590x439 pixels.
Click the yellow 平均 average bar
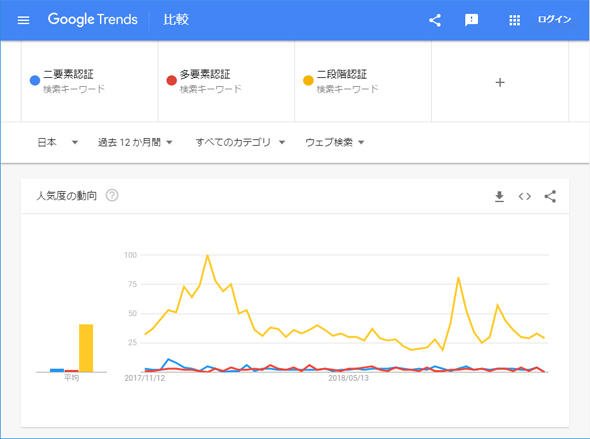tap(86, 348)
